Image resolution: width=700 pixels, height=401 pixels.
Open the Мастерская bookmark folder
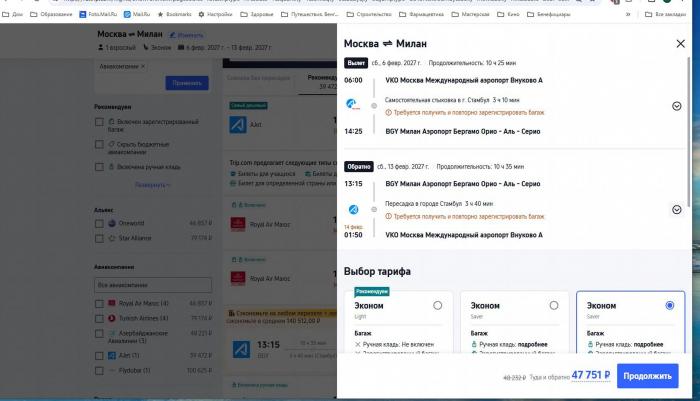tap(470, 14)
